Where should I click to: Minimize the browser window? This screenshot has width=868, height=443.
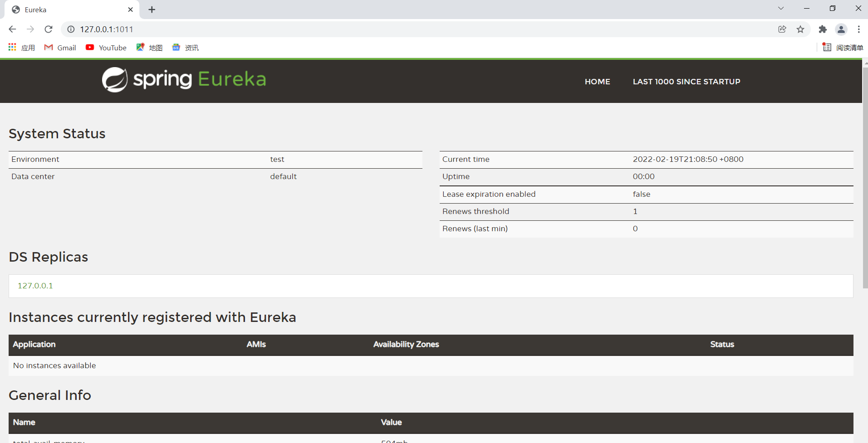807,8
